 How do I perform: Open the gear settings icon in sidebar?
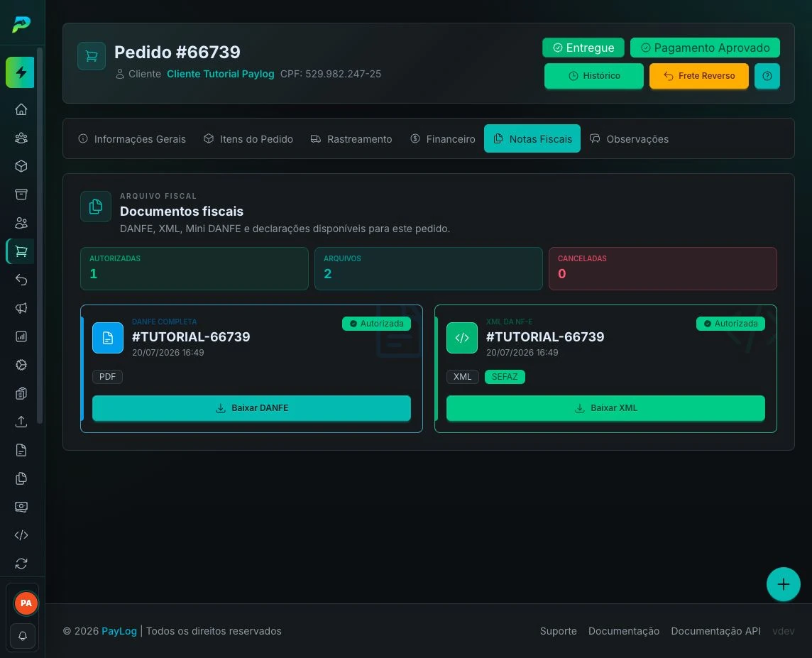21,365
